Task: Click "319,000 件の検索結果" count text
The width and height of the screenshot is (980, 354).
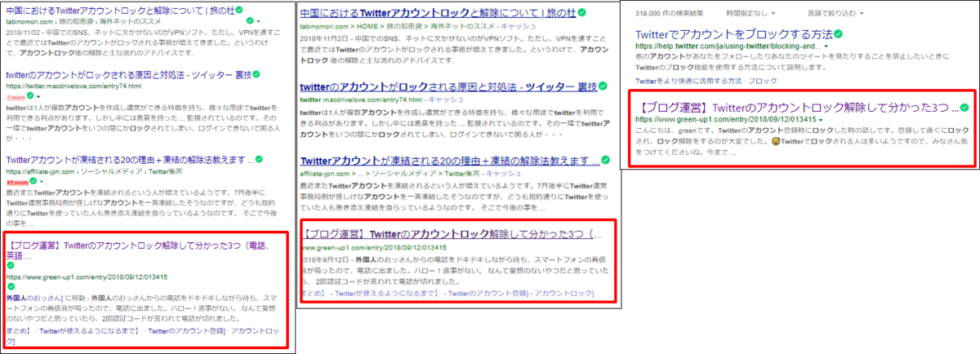Action: (x=671, y=15)
